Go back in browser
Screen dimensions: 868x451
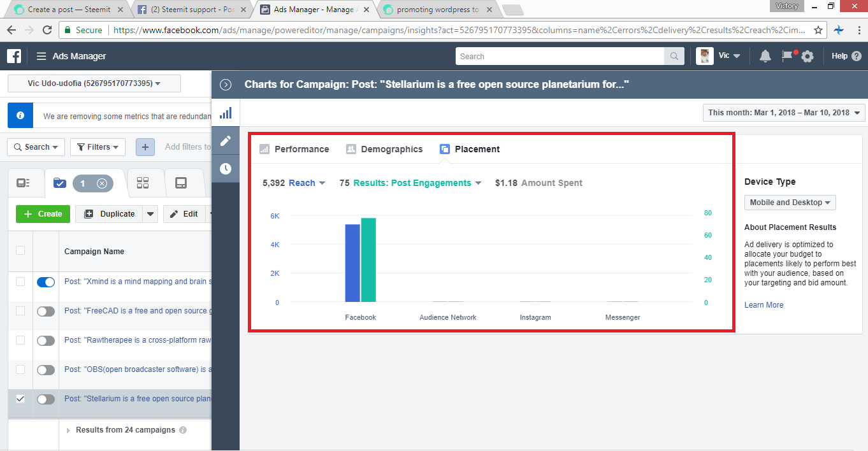pyautogui.click(x=11, y=30)
